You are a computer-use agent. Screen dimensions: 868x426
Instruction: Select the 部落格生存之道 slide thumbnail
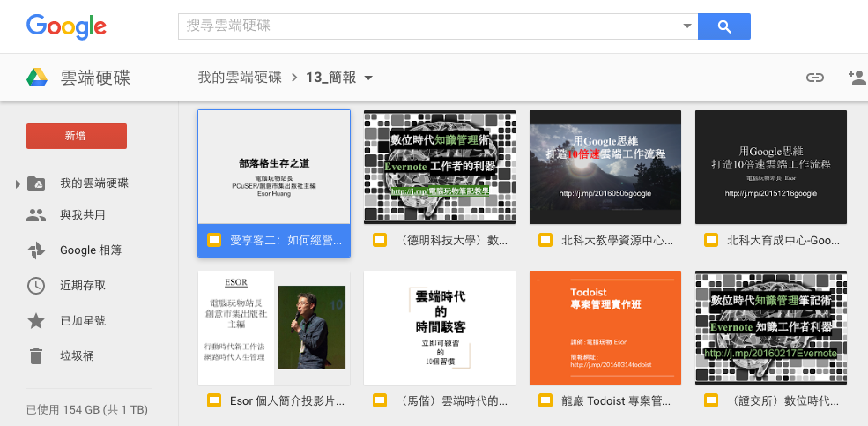coord(274,167)
